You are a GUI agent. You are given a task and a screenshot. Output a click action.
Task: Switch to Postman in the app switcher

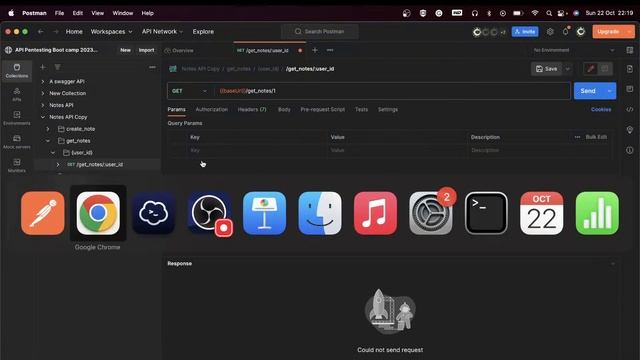(x=43, y=213)
